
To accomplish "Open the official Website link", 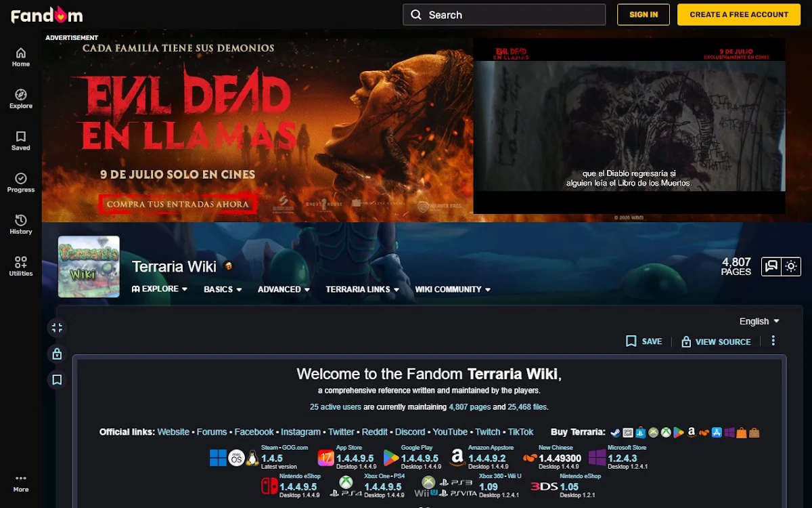I will pyautogui.click(x=173, y=432).
